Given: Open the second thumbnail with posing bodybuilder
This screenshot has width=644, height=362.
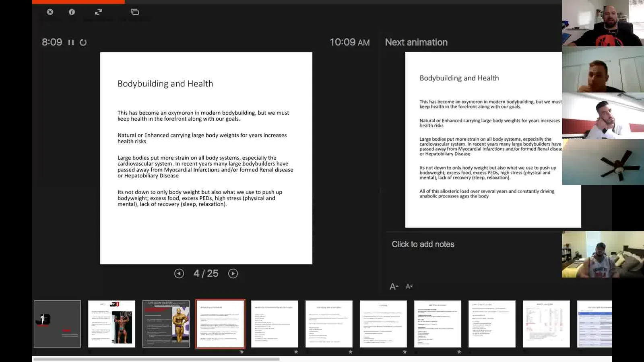Looking at the screenshot, I should 111,324.
